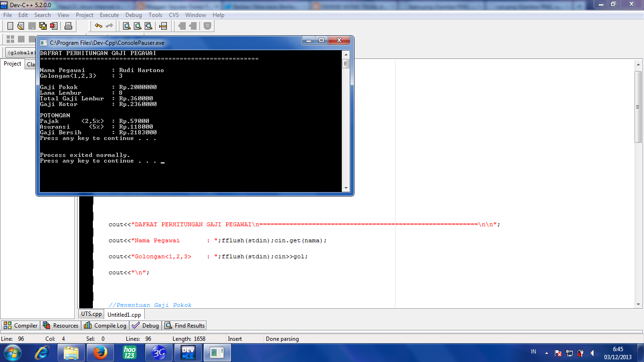The height and width of the screenshot is (362, 644).
Task: Click the Close file toolbar icon
Action: pos(54,26)
